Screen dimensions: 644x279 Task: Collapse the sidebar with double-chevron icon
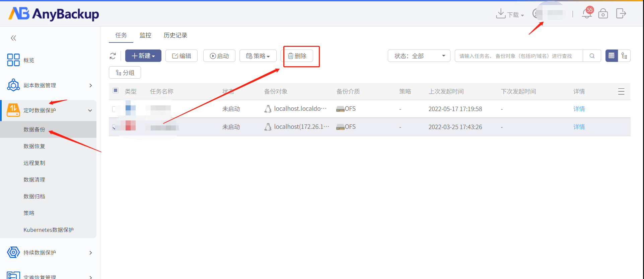point(13,38)
